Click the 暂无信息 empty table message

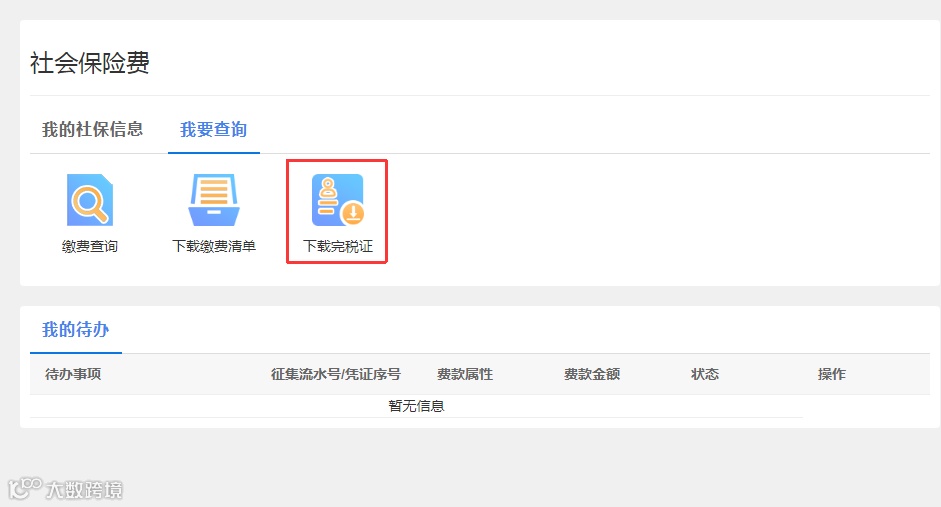[416, 406]
